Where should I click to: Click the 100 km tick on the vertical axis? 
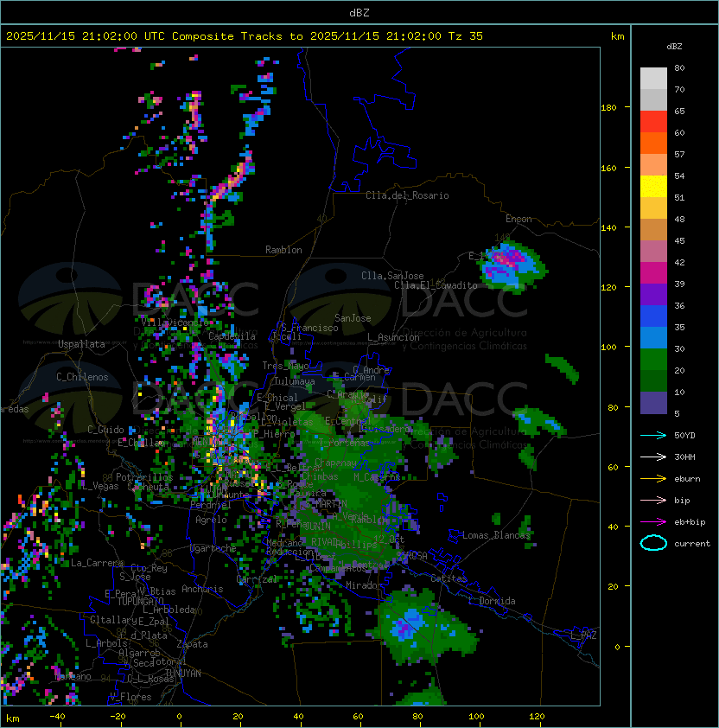click(x=608, y=348)
